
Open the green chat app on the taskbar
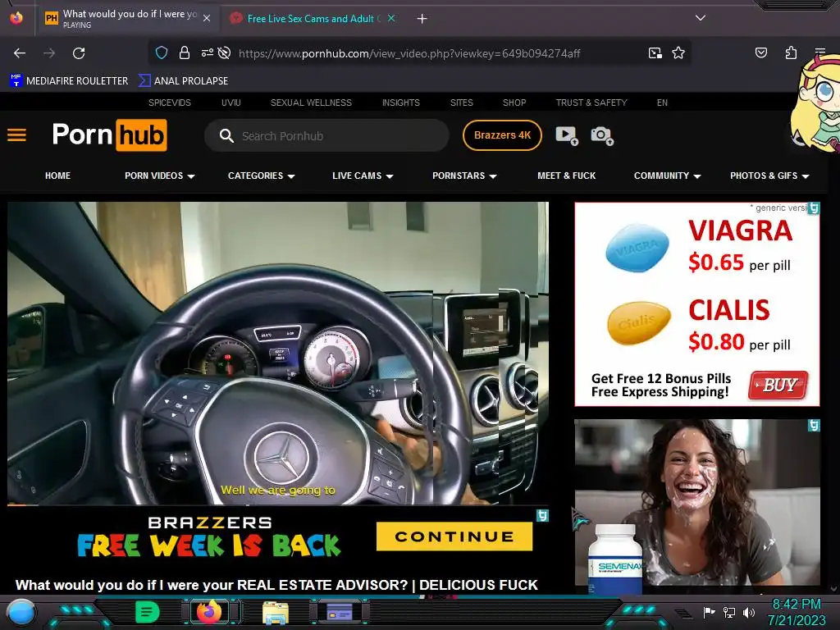click(x=148, y=612)
